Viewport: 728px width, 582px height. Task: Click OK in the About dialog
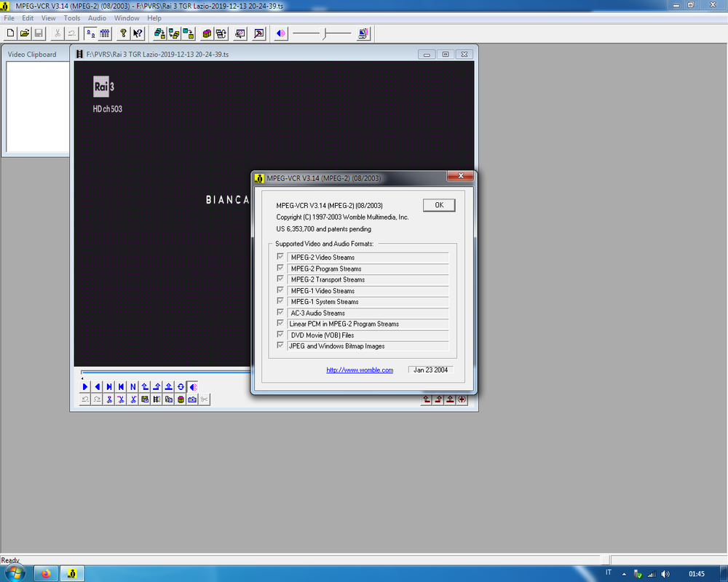pos(439,205)
